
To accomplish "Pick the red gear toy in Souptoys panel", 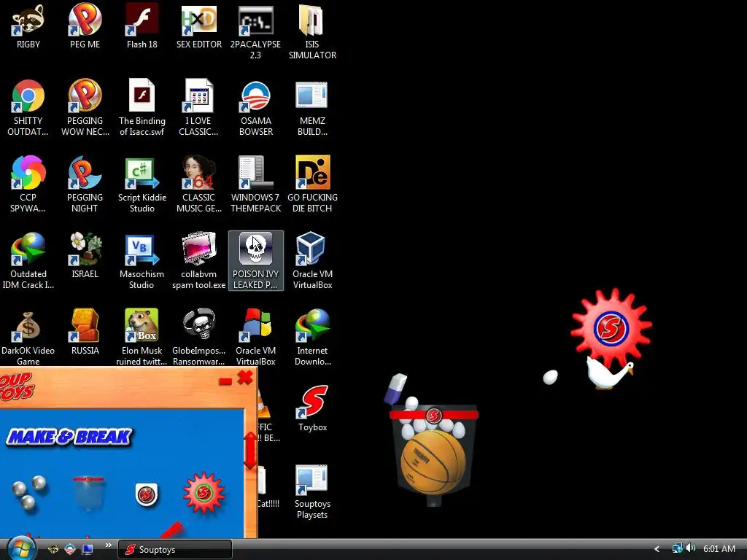I will 204,492.
